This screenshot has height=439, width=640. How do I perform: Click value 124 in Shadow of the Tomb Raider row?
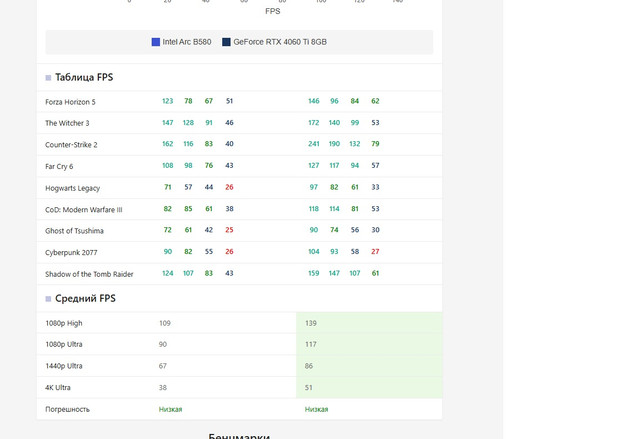(x=168, y=273)
